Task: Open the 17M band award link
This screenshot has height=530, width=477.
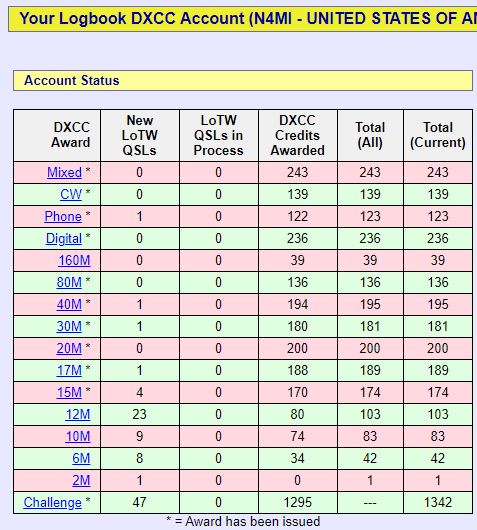Action: [69, 370]
